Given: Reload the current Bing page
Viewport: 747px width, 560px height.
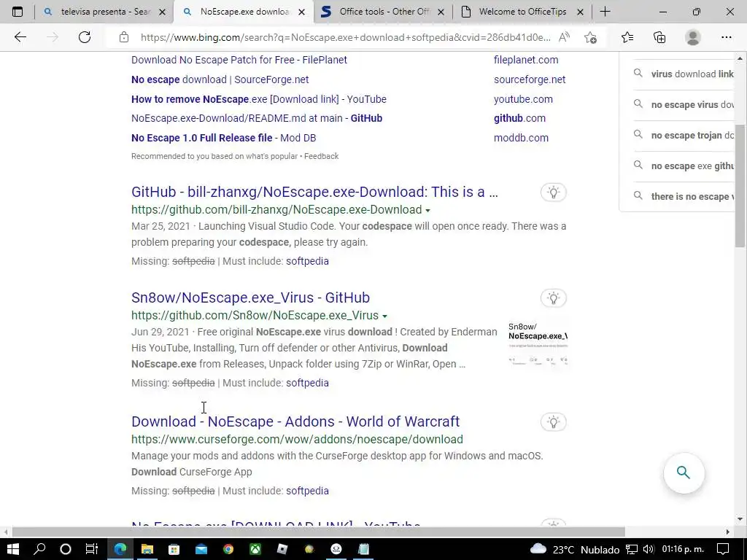Looking at the screenshot, I should pos(85,37).
